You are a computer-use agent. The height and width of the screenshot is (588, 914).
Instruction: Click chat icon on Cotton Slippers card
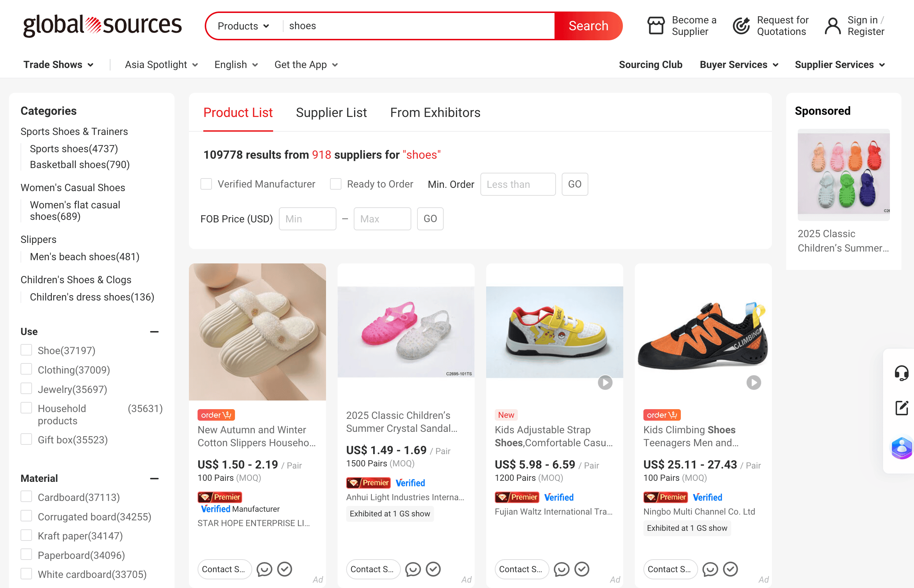click(x=264, y=569)
